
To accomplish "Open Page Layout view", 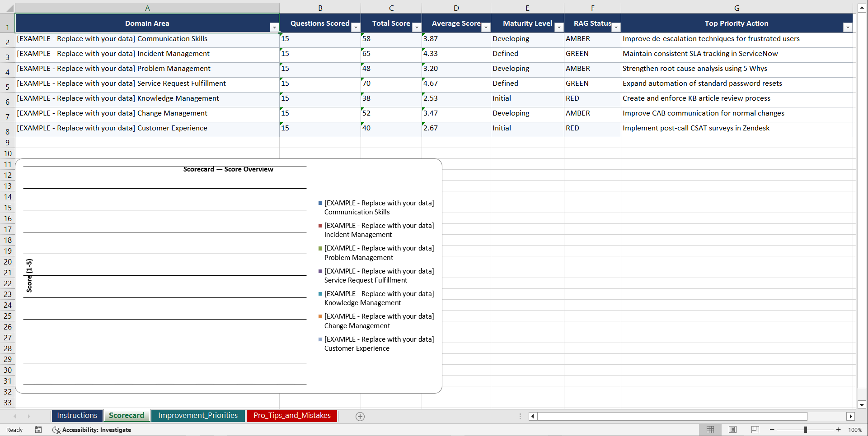I will [732, 430].
